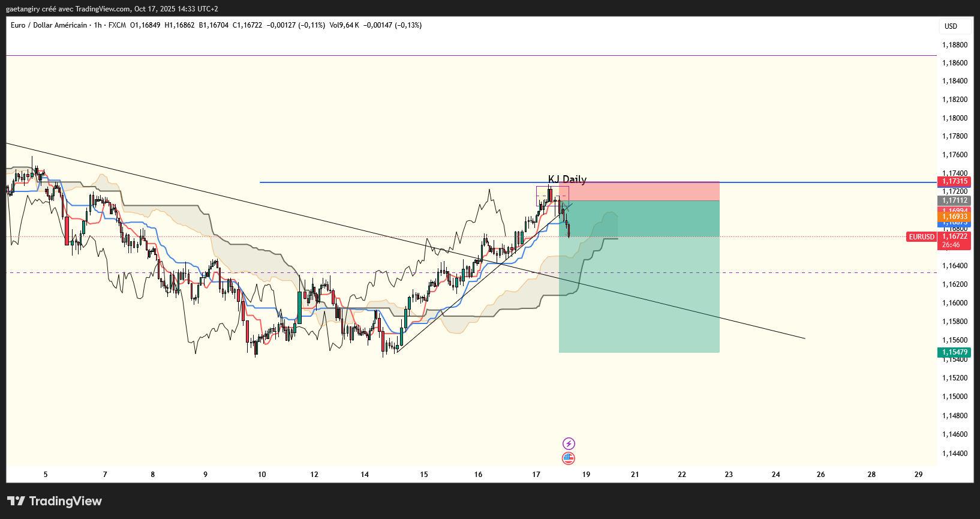The height and width of the screenshot is (519, 980).
Task: Click date 12 on the time axis
Action: [314, 475]
